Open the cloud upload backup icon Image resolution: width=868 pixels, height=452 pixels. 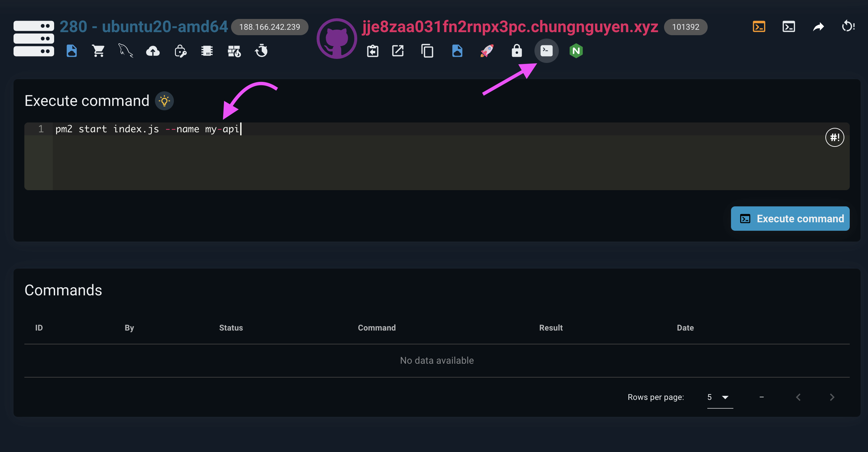click(x=153, y=51)
